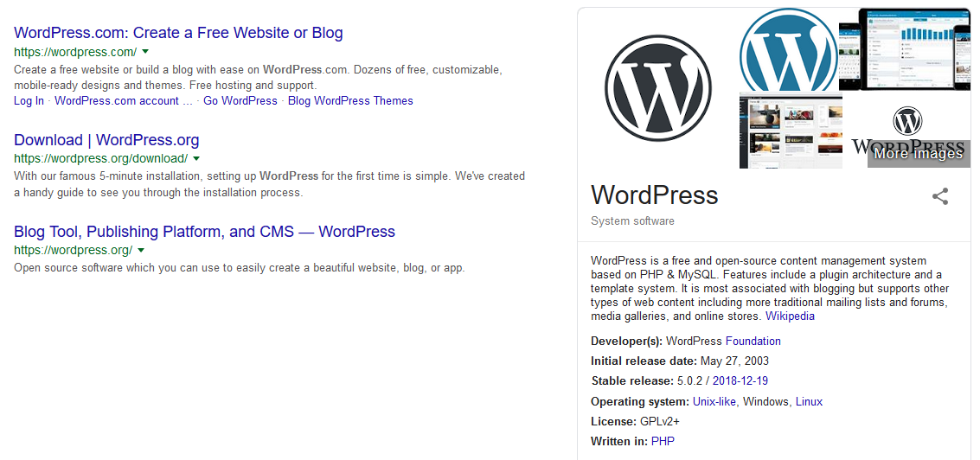This screenshot has height=460, width=980.
Task: Open the '2018-12-19' stable release link
Action: pos(740,380)
